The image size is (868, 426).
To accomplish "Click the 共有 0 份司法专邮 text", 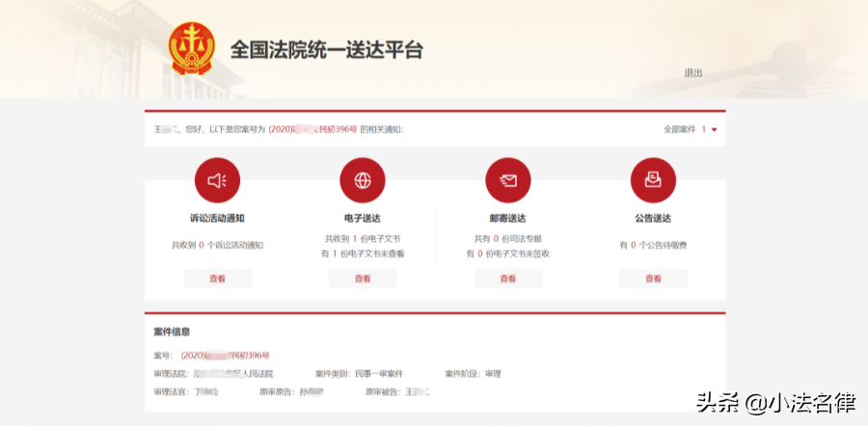I will tap(508, 239).
